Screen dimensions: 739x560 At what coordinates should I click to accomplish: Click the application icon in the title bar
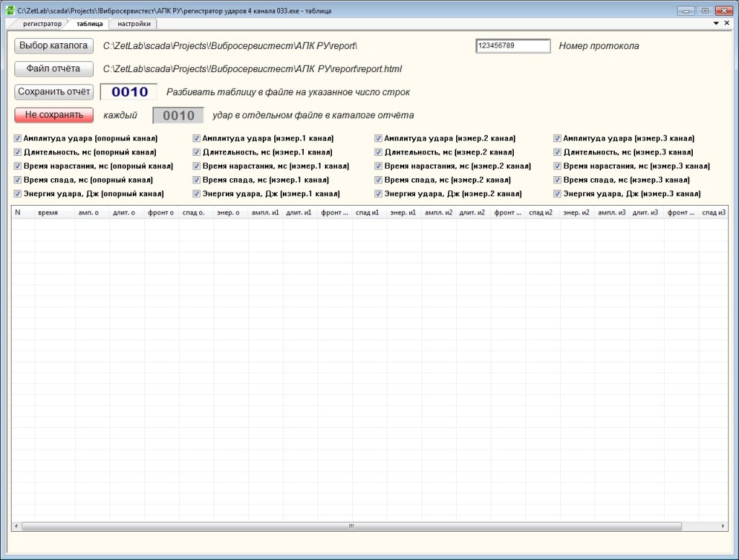tap(9, 10)
